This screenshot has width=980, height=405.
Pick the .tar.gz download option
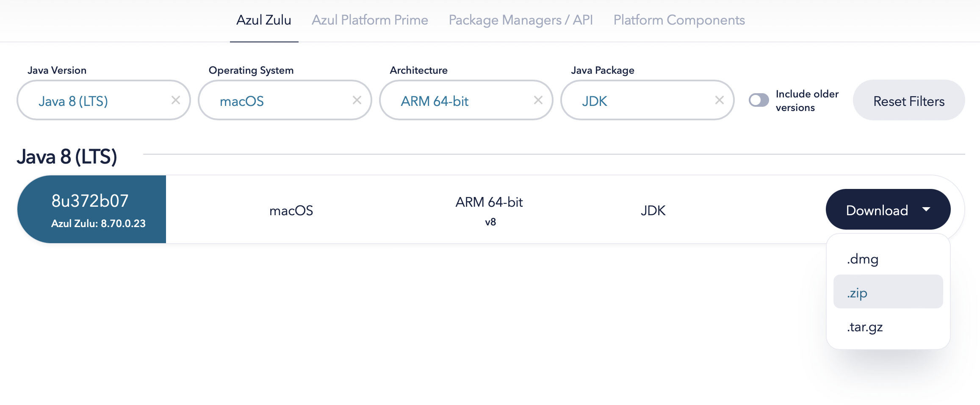coord(865,327)
